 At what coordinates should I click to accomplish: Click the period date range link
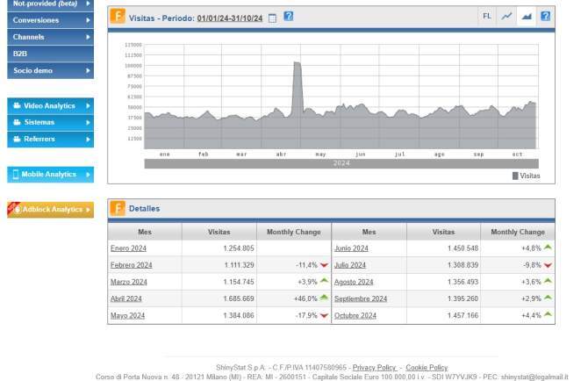pyautogui.click(x=230, y=17)
